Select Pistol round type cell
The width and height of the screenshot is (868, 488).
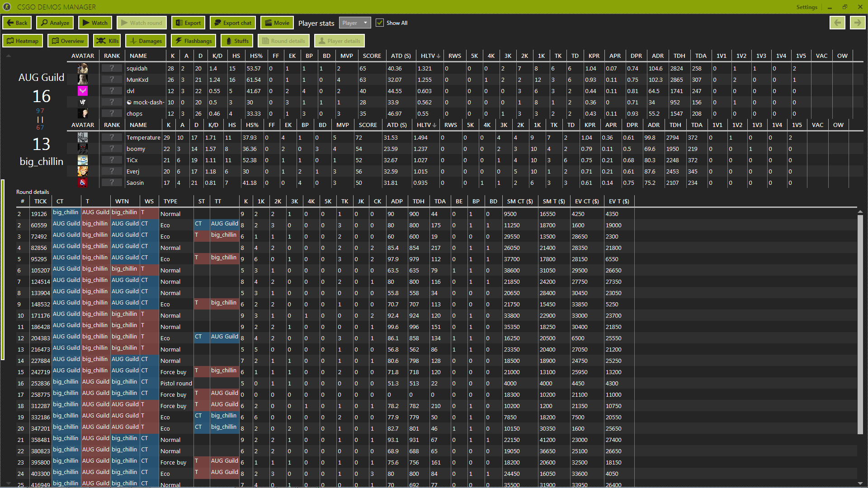pos(176,383)
